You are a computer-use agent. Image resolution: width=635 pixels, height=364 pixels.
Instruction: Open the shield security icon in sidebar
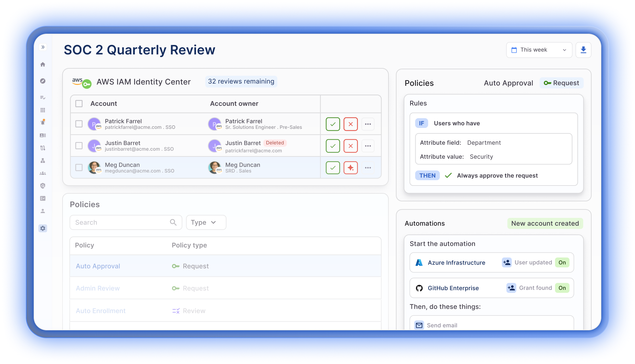coord(42,186)
